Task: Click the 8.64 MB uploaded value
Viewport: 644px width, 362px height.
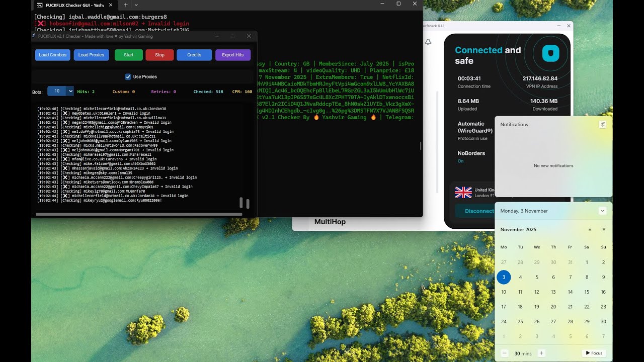Action: click(x=468, y=101)
